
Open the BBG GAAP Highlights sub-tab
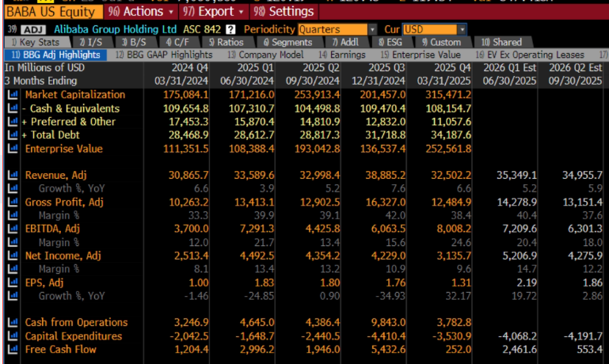(164, 55)
